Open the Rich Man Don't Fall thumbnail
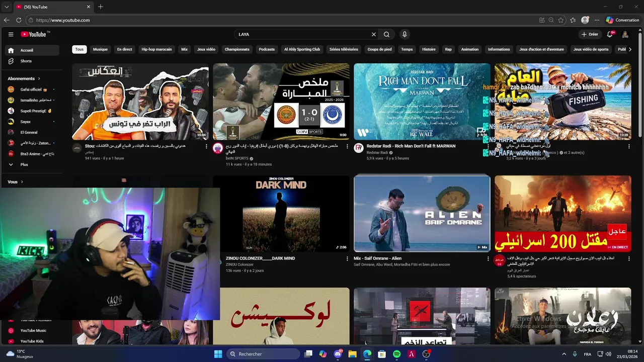The width and height of the screenshot is (644, 362). click(422, 102)
